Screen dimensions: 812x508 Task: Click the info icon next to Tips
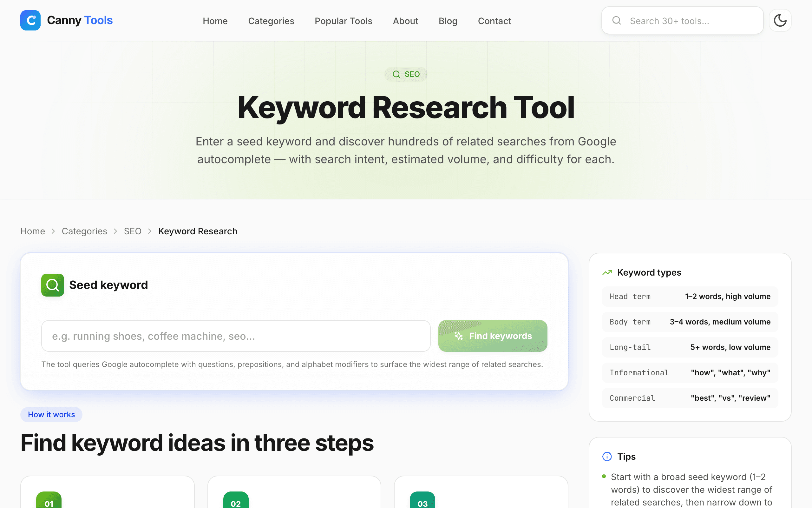pos(607,456)
